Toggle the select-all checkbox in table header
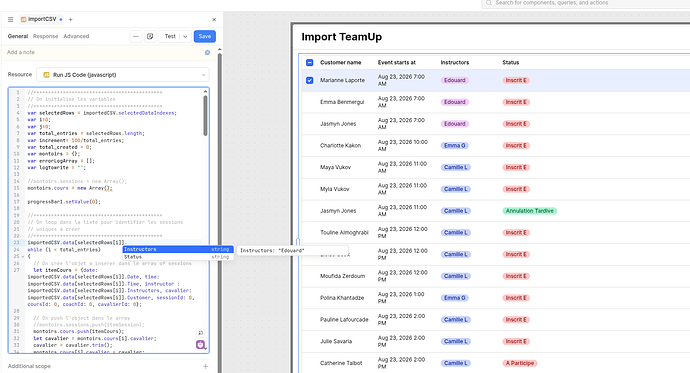690x373 pixels. coord(309,62)
